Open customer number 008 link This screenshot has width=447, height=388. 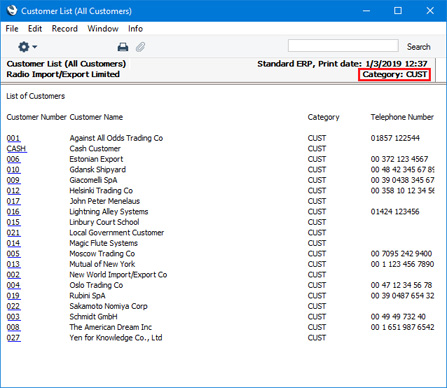[13, 327]
